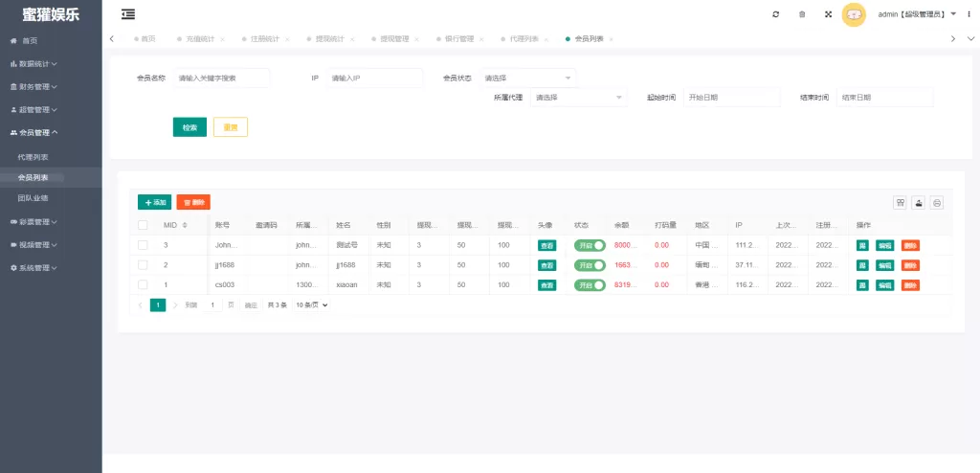Go to next page arrow in pagination
Screen dimensions: 980x473
pos(175,305)
